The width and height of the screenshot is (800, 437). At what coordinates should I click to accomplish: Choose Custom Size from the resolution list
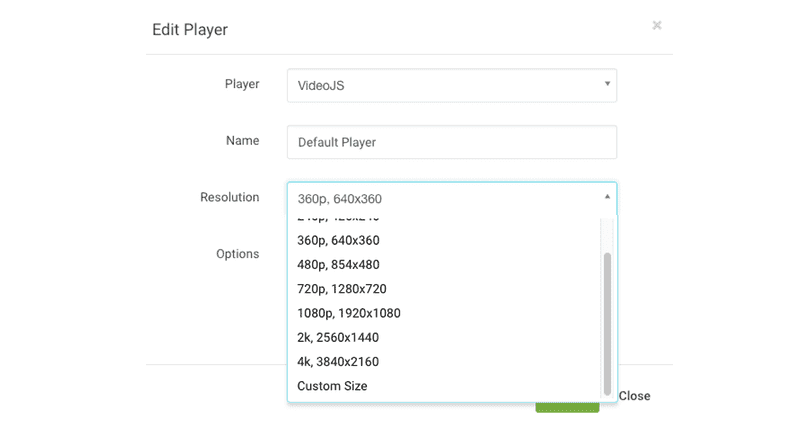[333, 386]
